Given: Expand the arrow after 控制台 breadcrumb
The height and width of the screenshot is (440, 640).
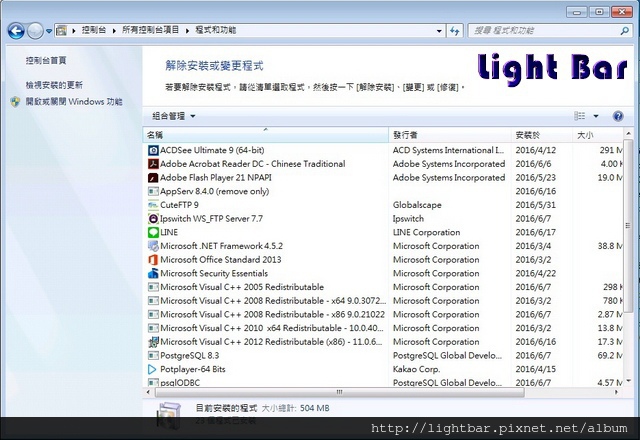Looking at the screenshot, I should pos(114,31).
